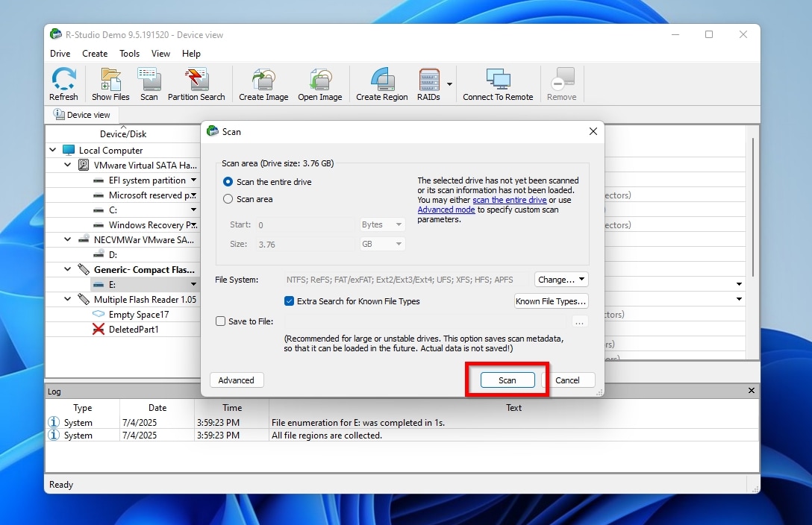Open the View menu
Image resolution: width=812 pixels, height=525 pixels.
point(160,53)
